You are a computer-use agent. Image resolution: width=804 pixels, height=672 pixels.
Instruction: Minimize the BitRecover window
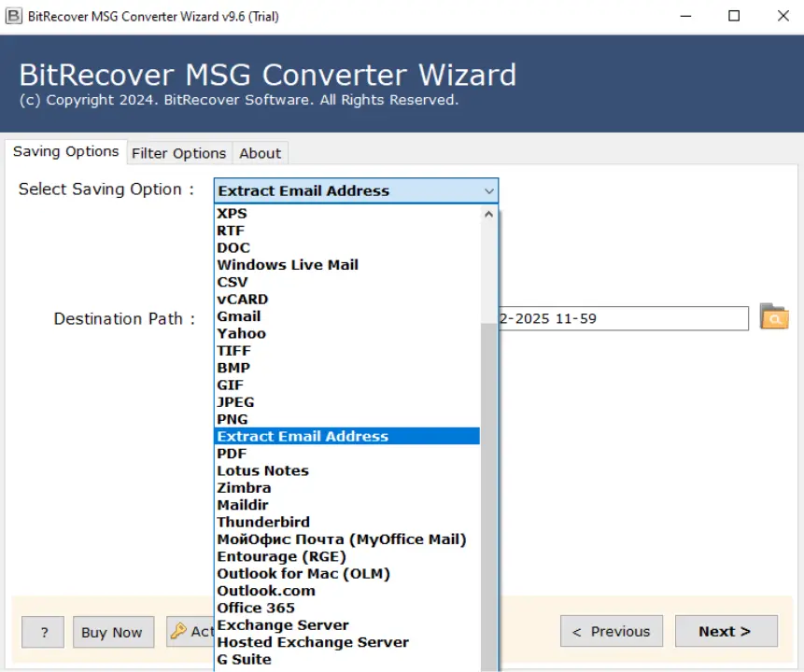pos(685,16)
